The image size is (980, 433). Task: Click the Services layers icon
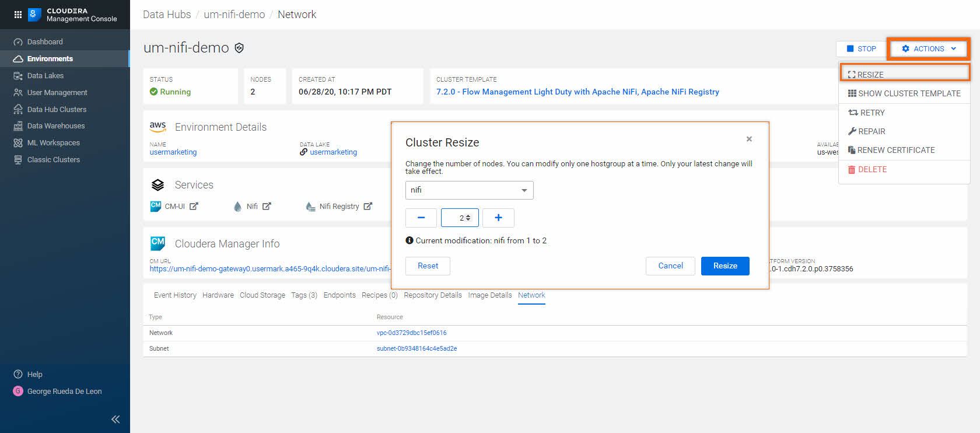pyautogui.click(x=158, y=185)
